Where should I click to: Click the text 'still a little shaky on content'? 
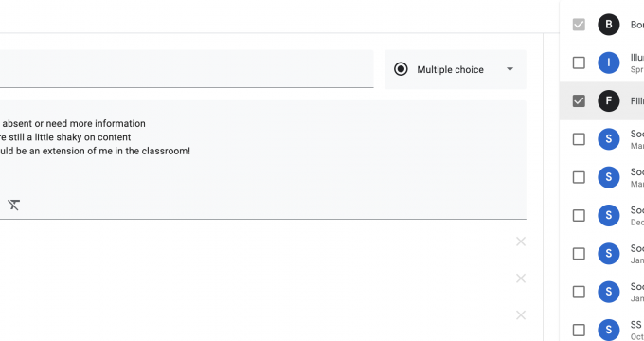point(70,137)
